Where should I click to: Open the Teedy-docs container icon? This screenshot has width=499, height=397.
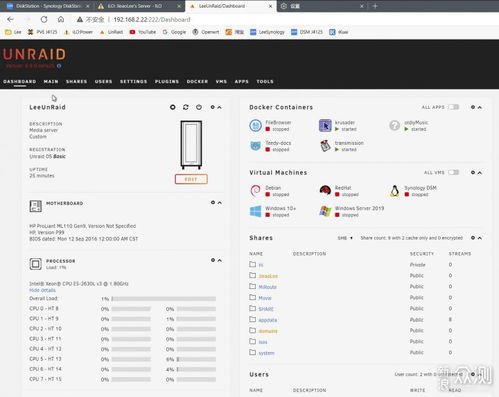256,146
